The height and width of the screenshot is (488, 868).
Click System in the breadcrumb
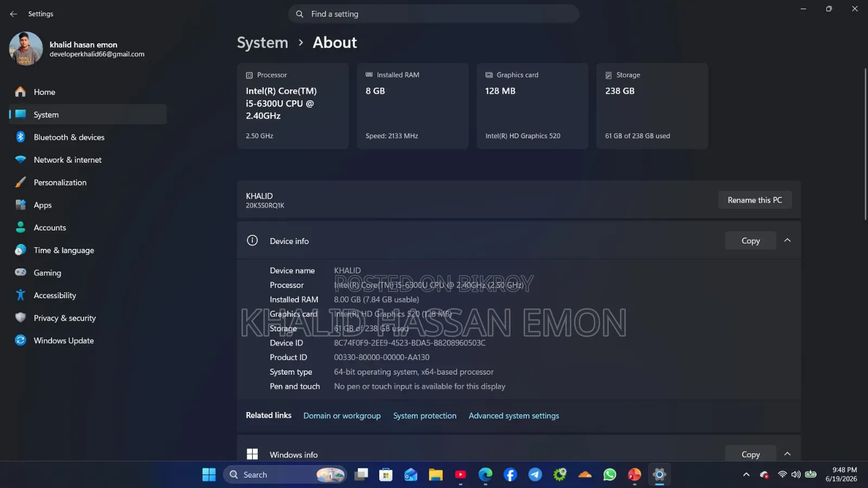click(x=263, y=43)
